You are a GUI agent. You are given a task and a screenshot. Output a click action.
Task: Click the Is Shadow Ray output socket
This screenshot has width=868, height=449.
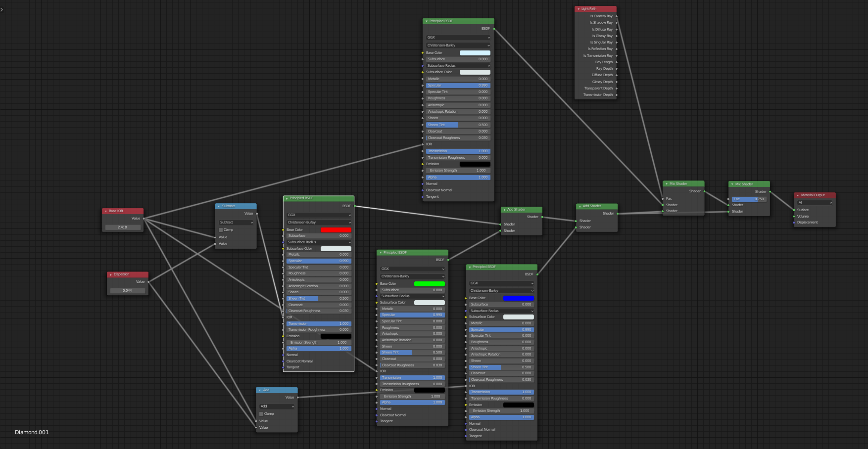[x=616, y=23]
